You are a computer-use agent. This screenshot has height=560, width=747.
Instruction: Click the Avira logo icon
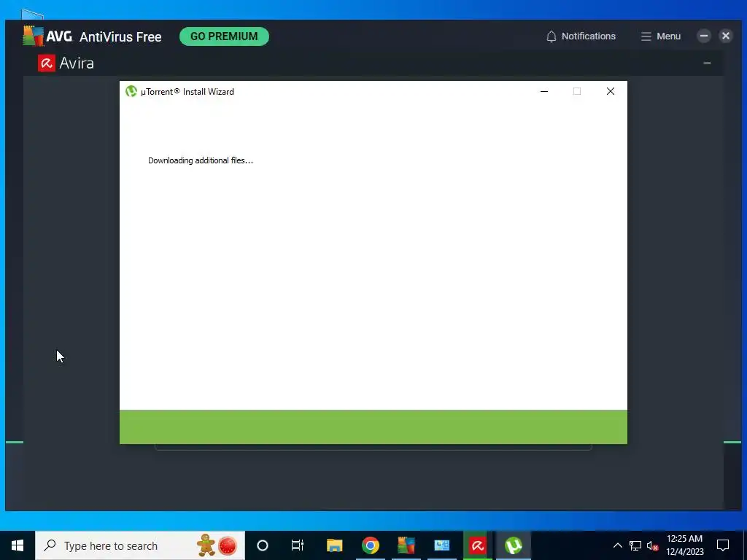coord(47,63)
